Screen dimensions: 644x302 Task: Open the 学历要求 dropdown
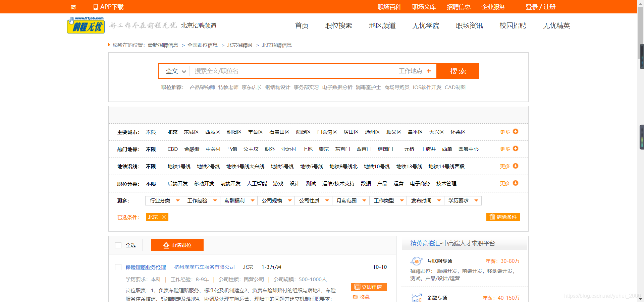point(463,201)
